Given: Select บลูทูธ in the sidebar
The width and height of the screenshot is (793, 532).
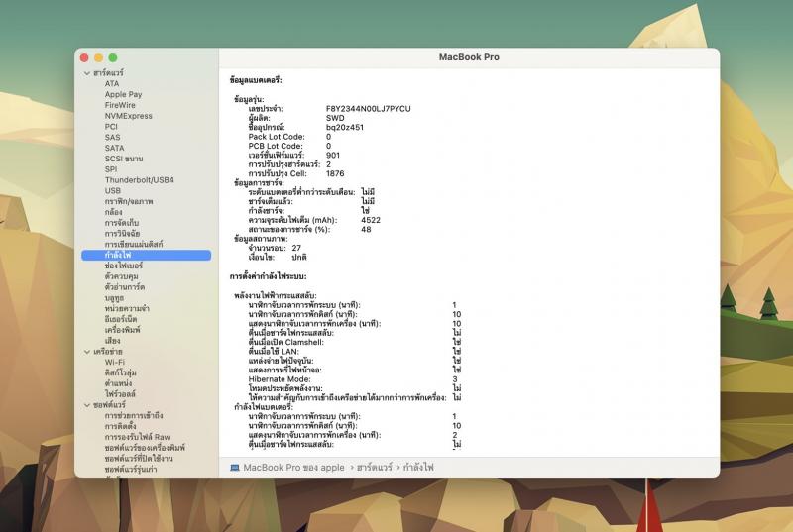Looking at the screenshot, I should (114, 298).
